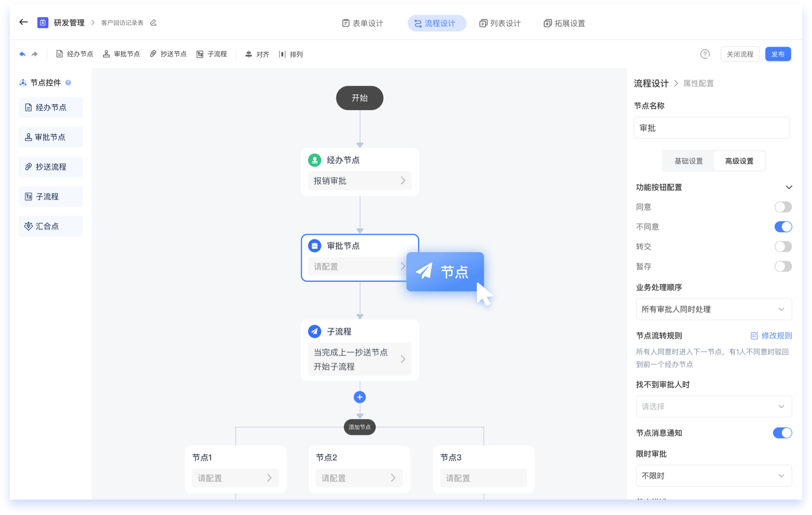Click the 节点名称 input field

(712, 128)
